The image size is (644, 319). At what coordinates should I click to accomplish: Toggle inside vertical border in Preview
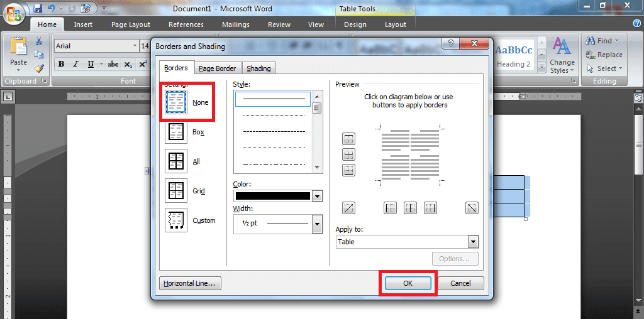tap(410, 208)
